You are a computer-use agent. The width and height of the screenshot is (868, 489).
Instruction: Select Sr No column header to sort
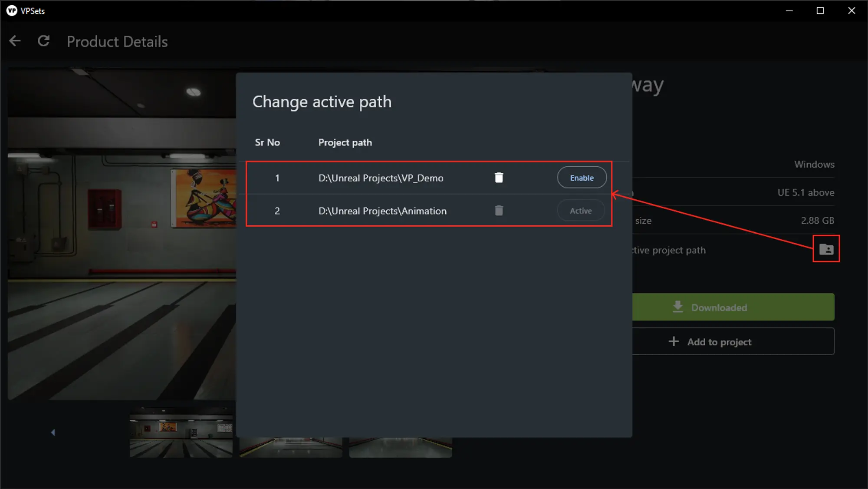[268, 142]
